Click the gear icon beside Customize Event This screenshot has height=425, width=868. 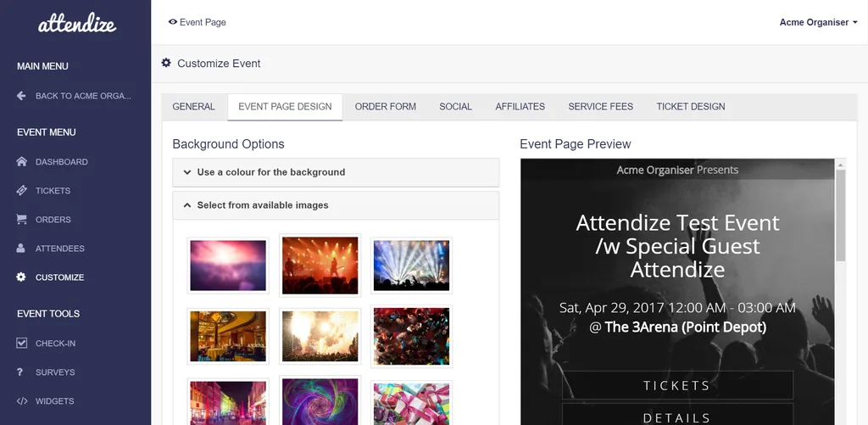166,63
